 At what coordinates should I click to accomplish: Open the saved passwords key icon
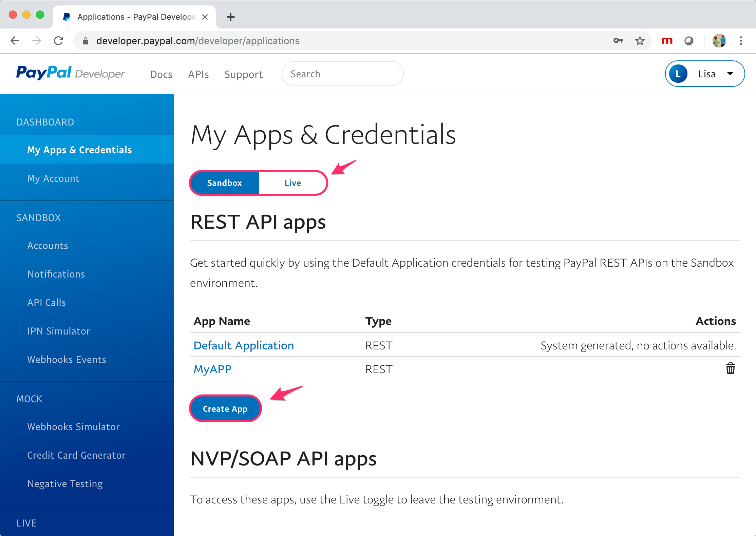618,41
